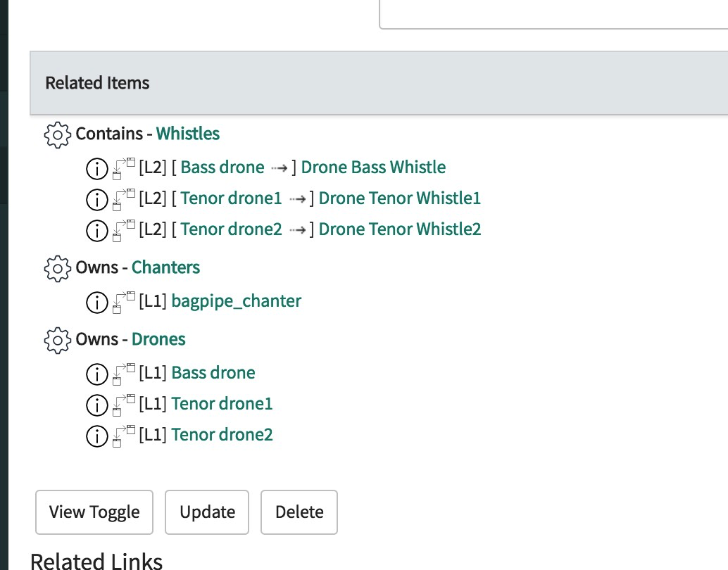This screenshot has height=570, width=728.
Task: Open info icon for Drone Tenor Whistle1
Action: [97, 200]
